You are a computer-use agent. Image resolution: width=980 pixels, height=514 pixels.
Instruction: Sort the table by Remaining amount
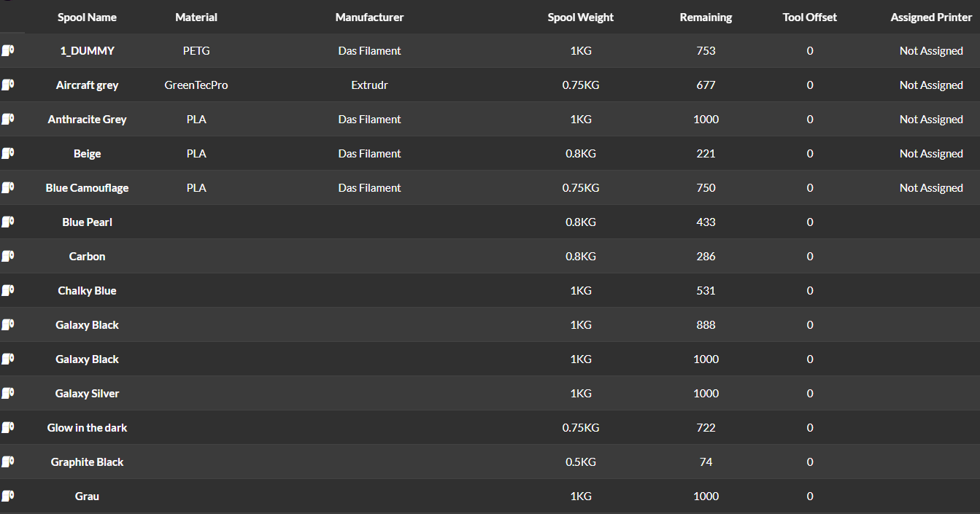tap(706, 17)
